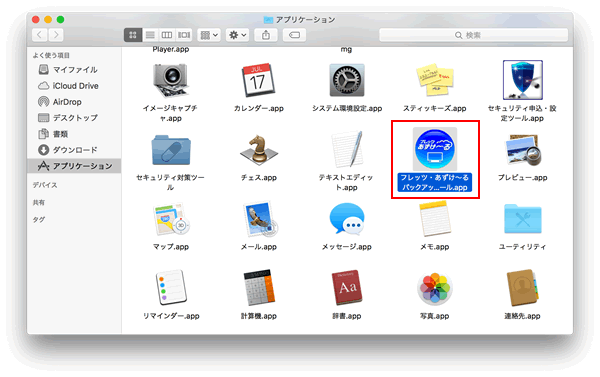
Task: Open 書類 in the sidebar
Action: click(74, 134)
